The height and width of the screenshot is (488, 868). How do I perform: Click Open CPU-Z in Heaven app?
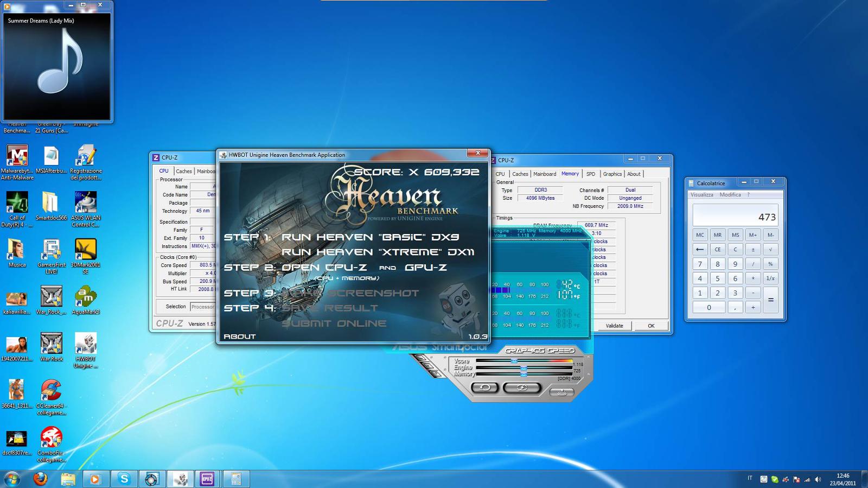pyautogui.click(x=324, y=268)
